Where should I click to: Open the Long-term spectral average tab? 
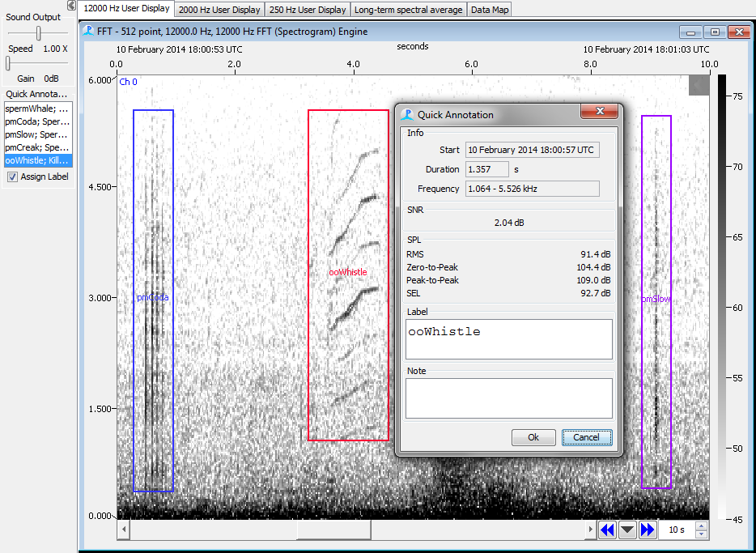(x=409, y=10)
